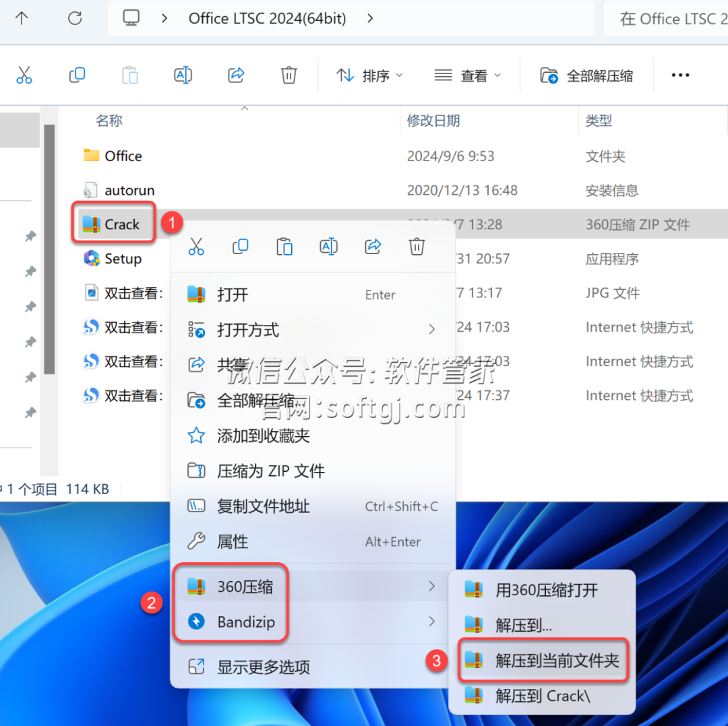Image resolution: width=728 pixels, height=726 pixels.
Task: Click the Cut icon in Explorer toolbar
Action: [x=24, y=75]
